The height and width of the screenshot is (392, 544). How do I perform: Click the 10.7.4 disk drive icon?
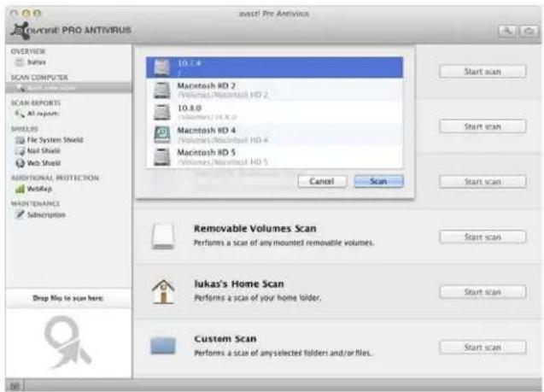click(x=162, y=67)
